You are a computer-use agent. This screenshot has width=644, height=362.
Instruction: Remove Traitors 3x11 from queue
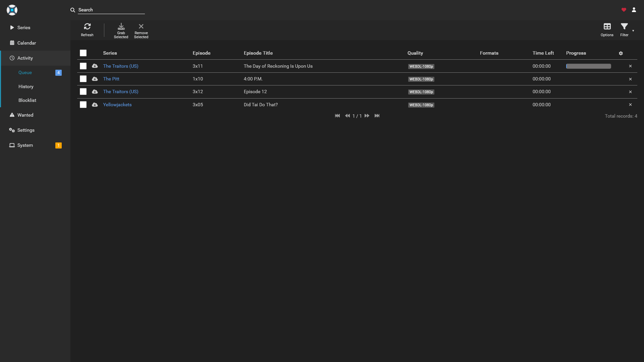tap(630, 66)
